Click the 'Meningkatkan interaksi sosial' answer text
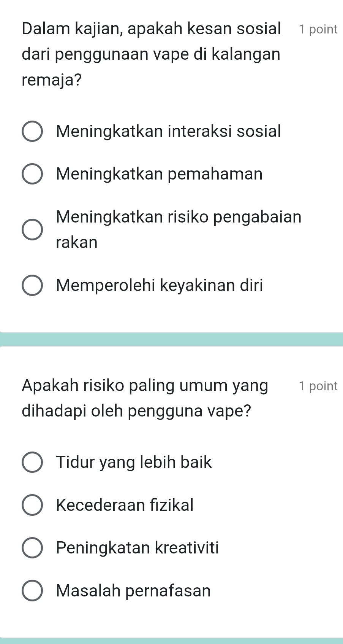 pos(168,131)
